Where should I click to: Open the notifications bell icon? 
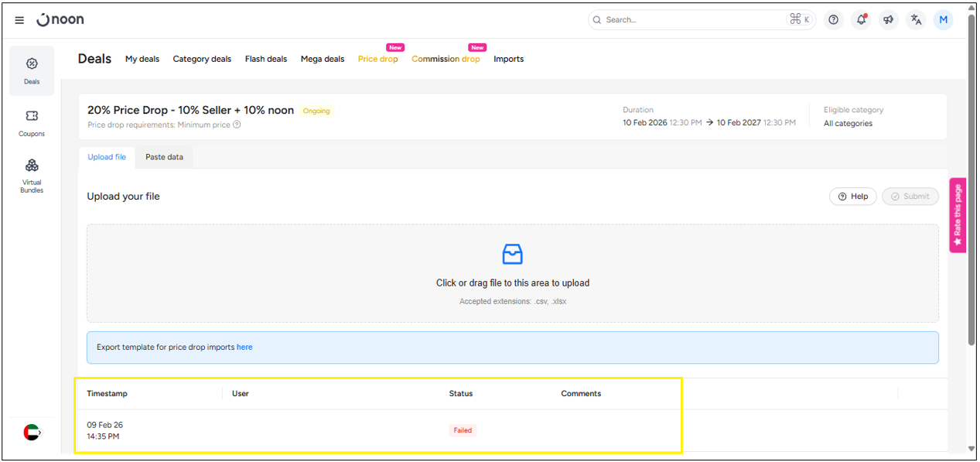click(861, 20)
